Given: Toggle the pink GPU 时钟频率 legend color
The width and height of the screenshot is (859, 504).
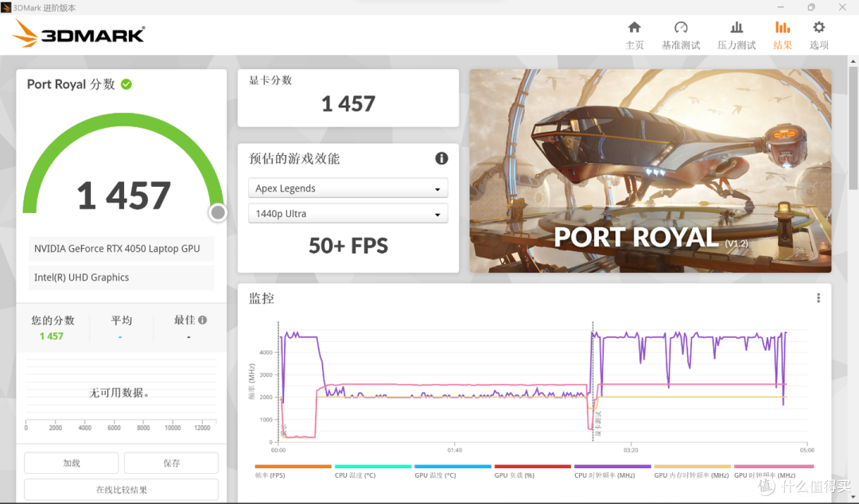Looking at the screenshot, I should click(x=774, y=467).
